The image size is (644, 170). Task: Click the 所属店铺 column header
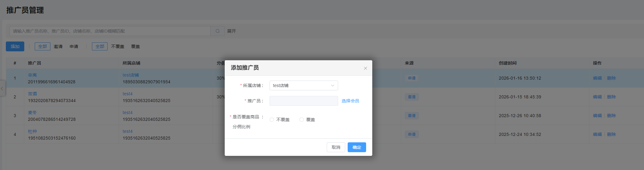(131, 63)
